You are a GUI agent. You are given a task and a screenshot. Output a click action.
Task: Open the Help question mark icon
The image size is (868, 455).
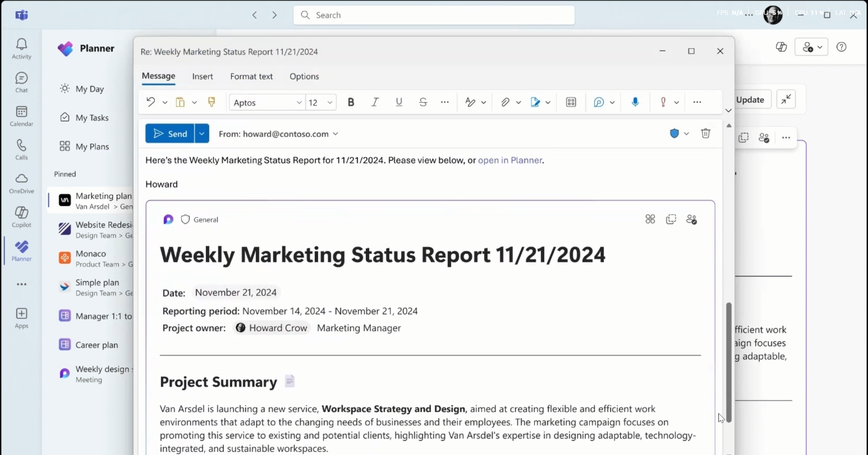tap(841, 47)
